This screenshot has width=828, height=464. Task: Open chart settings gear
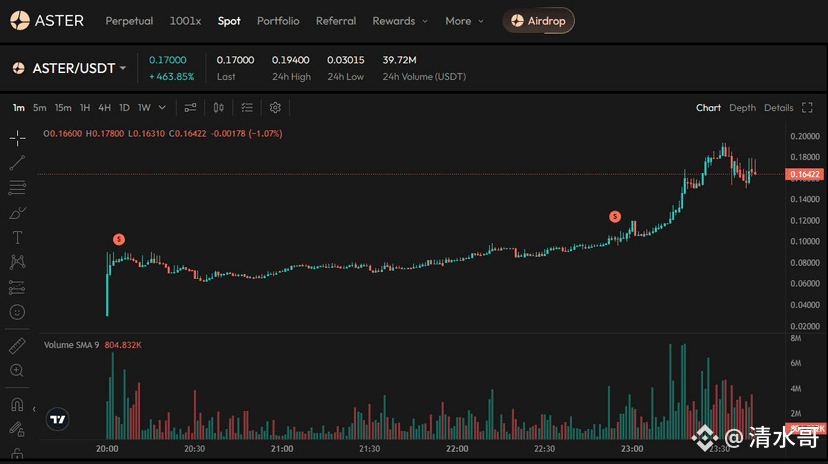tap(275, 108)
